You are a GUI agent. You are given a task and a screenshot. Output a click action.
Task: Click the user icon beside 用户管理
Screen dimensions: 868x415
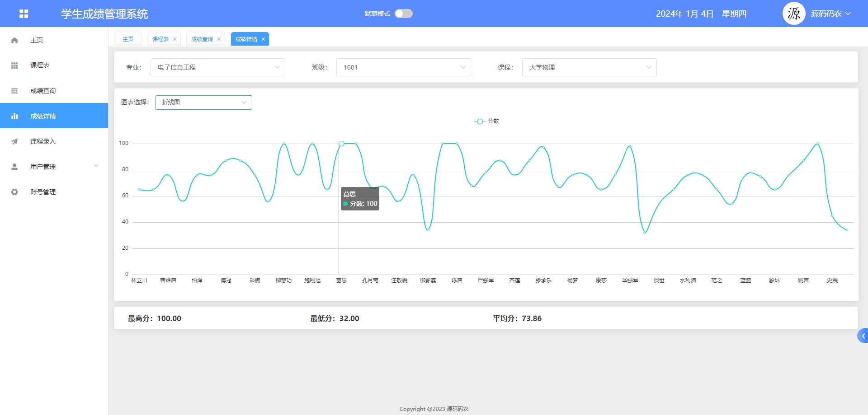coord(14,167)
